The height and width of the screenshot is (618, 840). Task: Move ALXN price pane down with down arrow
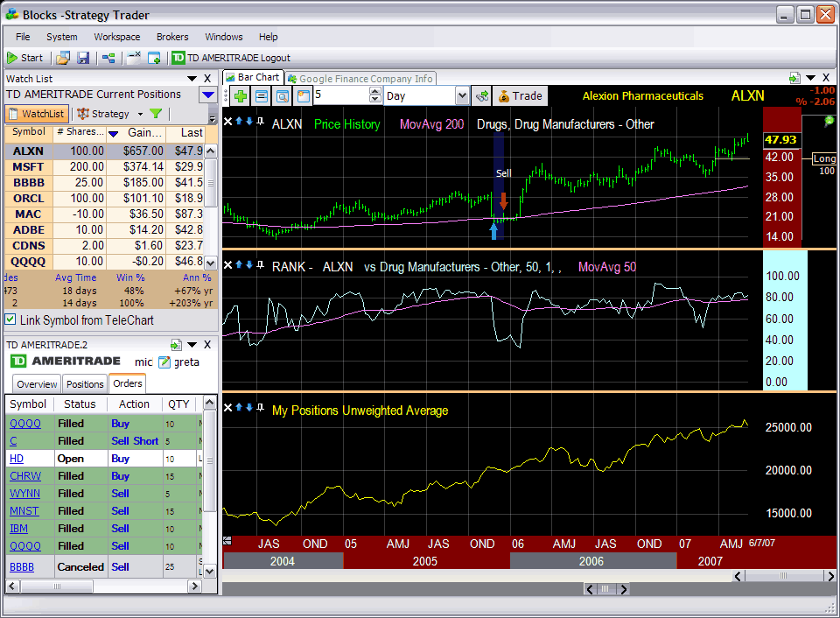(249, 121)
